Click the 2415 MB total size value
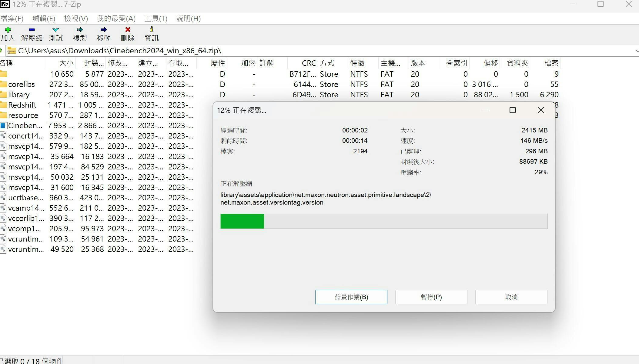The height and width of the screenshot is (364, 639). click(x=534, y=130)
